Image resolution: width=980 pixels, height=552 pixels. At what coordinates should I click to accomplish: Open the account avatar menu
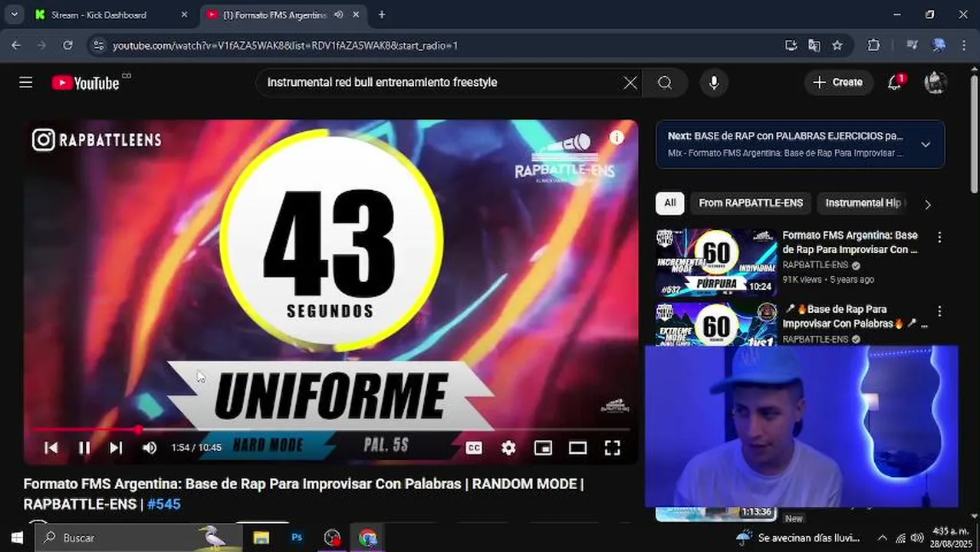[936, 82]
